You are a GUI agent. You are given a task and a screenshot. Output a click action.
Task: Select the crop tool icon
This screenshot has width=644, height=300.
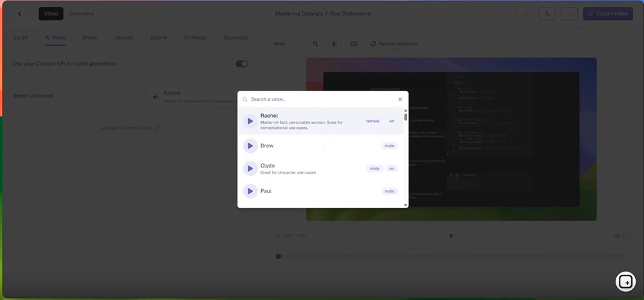click(315, 44)
